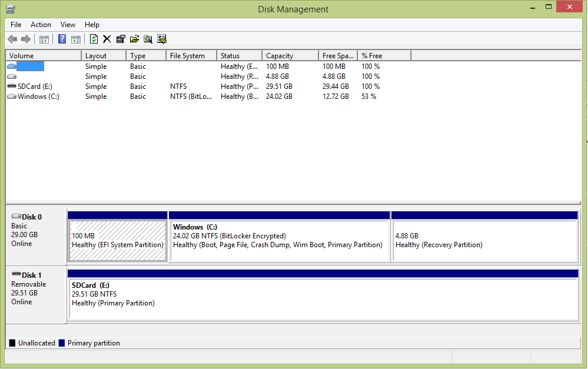Click the Delete (black X) toolbar icon
This screenshot has height=369, width=588.
(107, 39)
